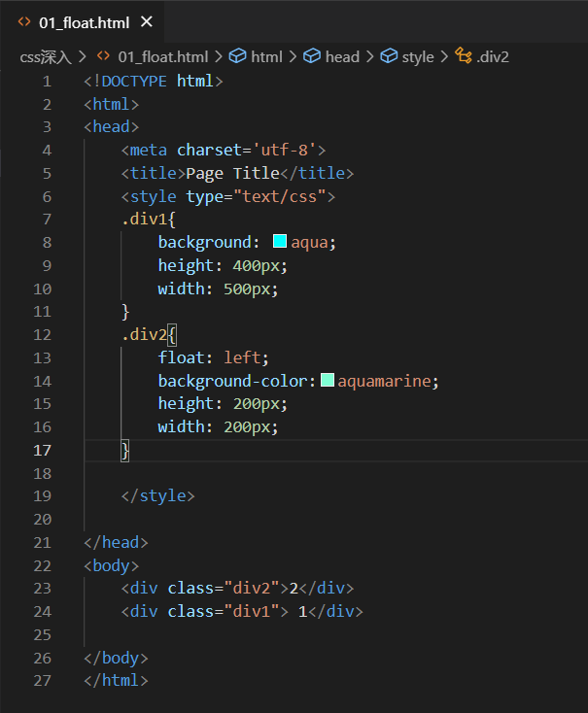588x713 pixels.
Task: Click the style symbol breadcrumb
Action: click(418, 57)
